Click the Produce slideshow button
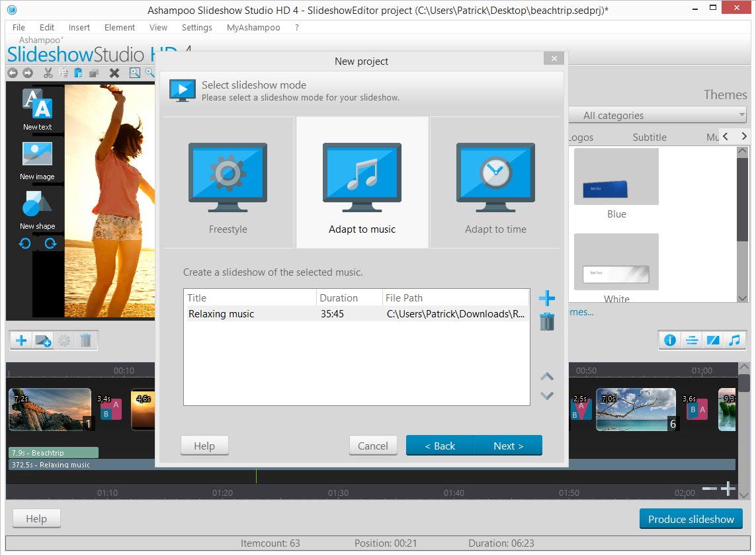The width and height of the screenshot is (756, 556). [x=691, y=519]
